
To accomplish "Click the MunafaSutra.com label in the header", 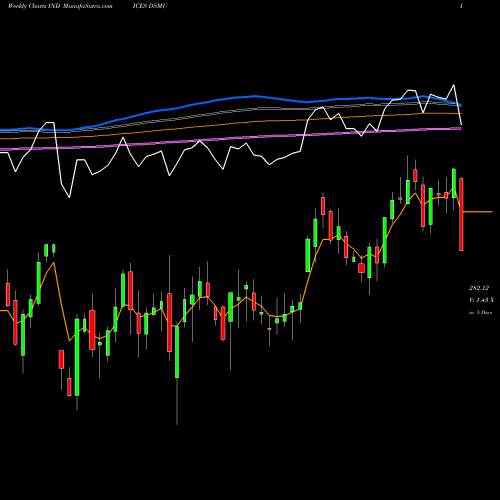I will point(87,6).
